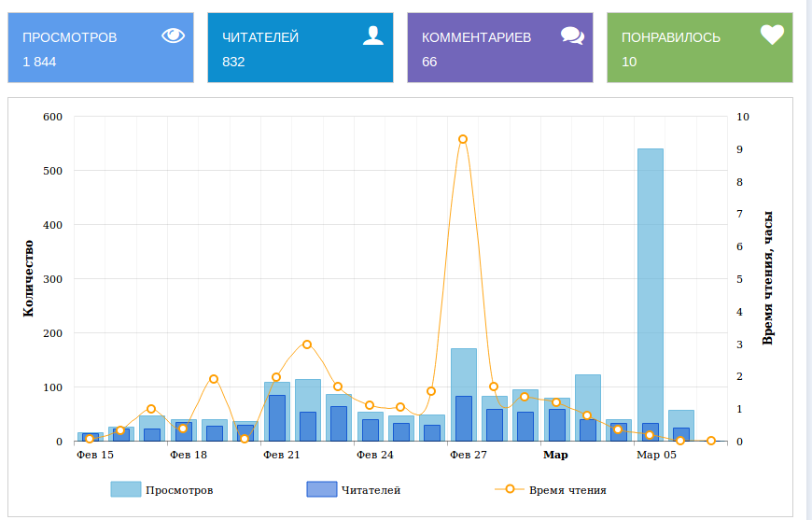Click the light blue Просмотров legend swatch
812x520 pixels.
(125, 490)
